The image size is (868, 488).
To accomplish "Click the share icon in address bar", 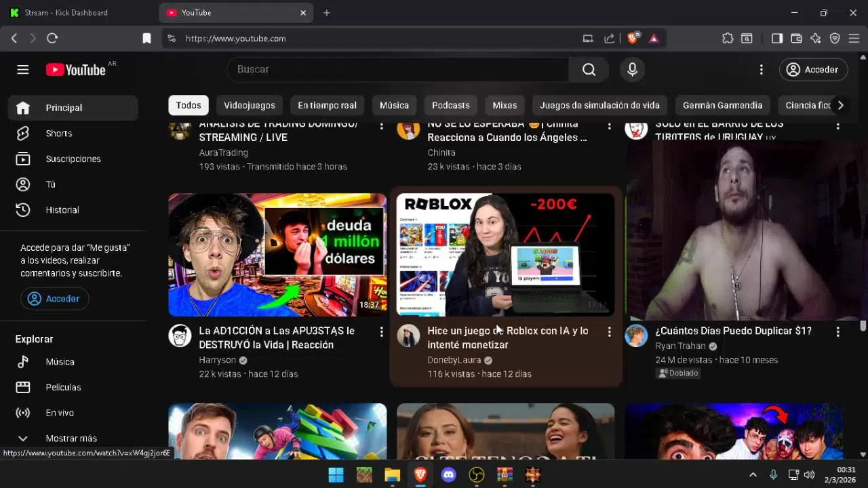I will point(610,39).
